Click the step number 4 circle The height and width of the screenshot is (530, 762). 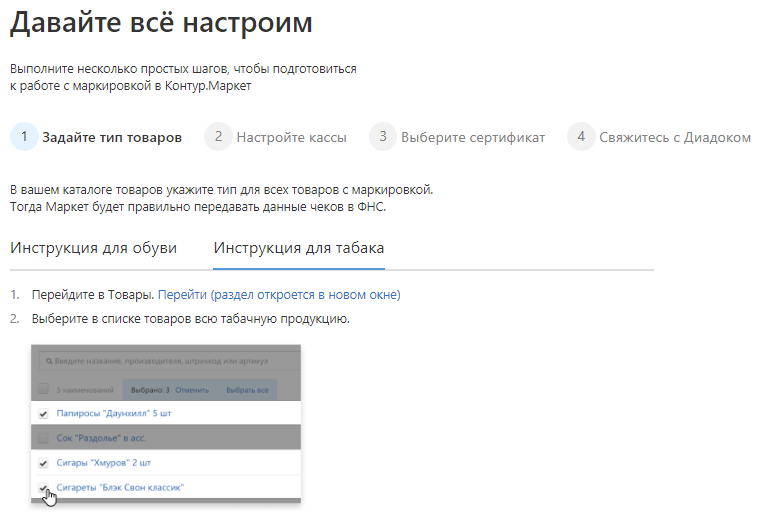click(581, 137)
